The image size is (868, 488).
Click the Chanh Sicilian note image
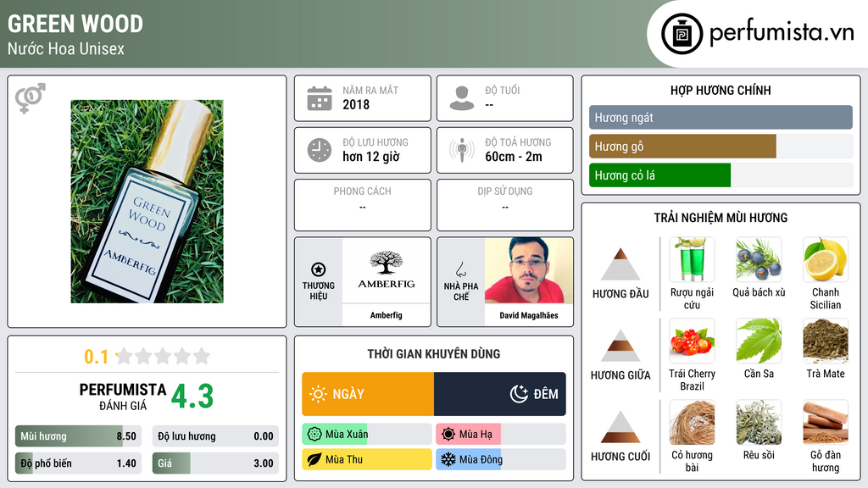(x=826, y=260)
